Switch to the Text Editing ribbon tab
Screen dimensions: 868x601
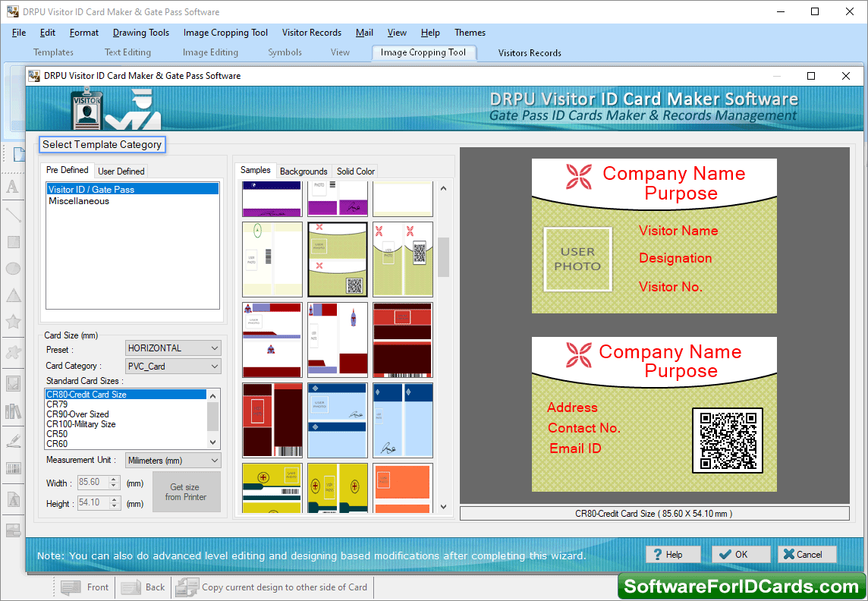[x=128, y=52]
